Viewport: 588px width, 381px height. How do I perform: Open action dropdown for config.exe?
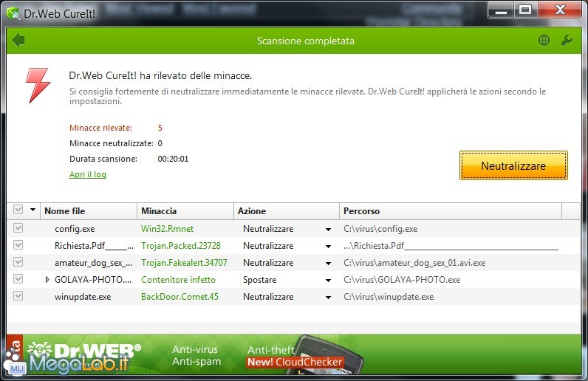[x=328, y=229]
